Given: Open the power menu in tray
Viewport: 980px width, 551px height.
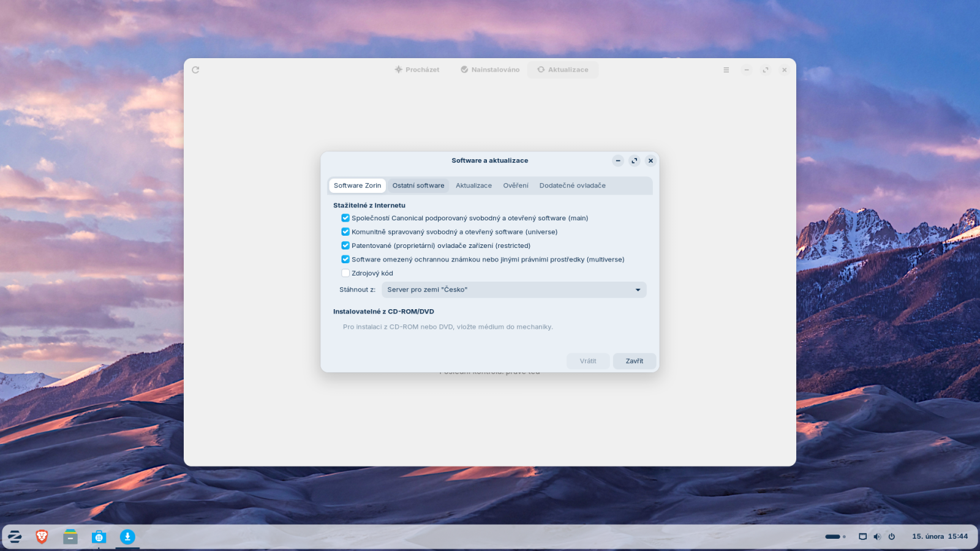Looking at the screenshot, I should click(x=892, y=537).
